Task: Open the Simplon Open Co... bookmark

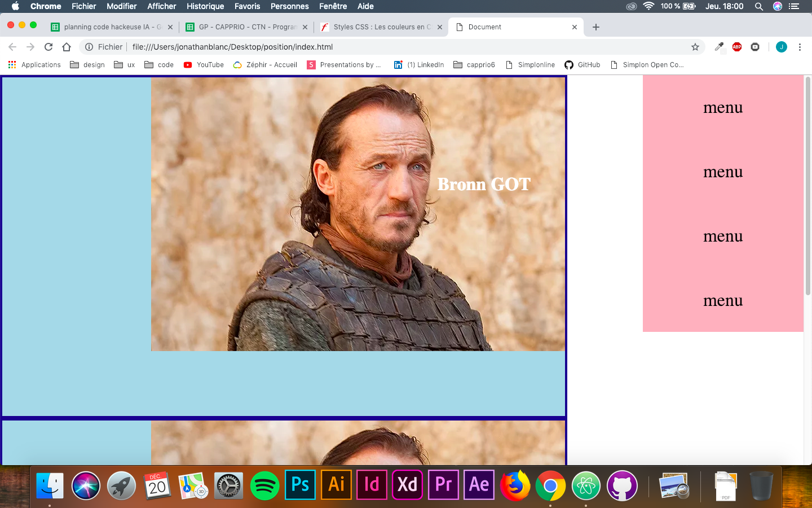Action: 647,65
